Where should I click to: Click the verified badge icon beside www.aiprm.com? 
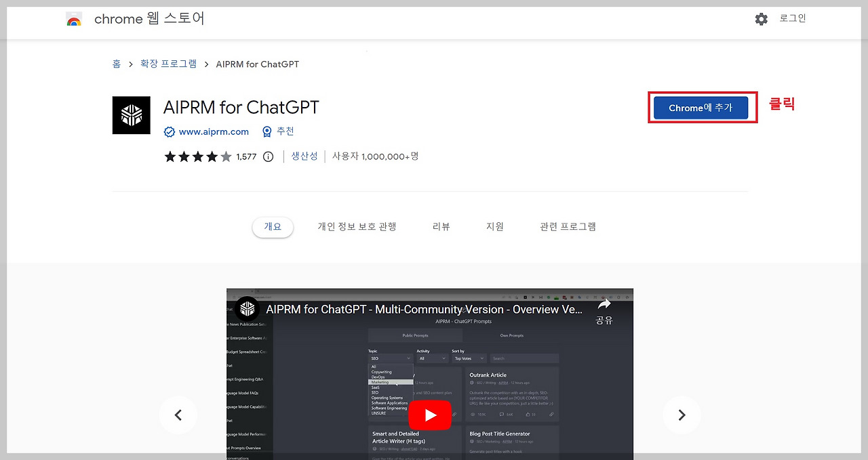tap(170, 131)
